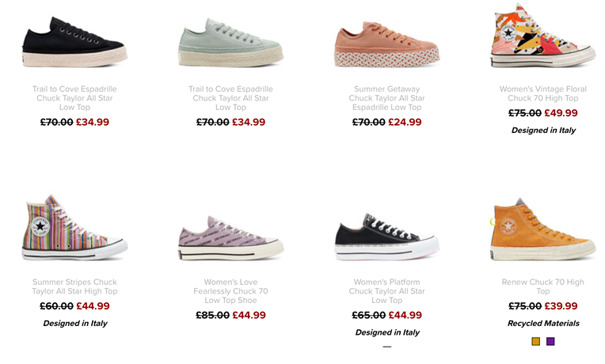Image resolution: width=605 pixels, height=364 pixels.
Task: Open the Summer Getaway Chuck Taylor Espadrille title link
Action: (386, 98)
